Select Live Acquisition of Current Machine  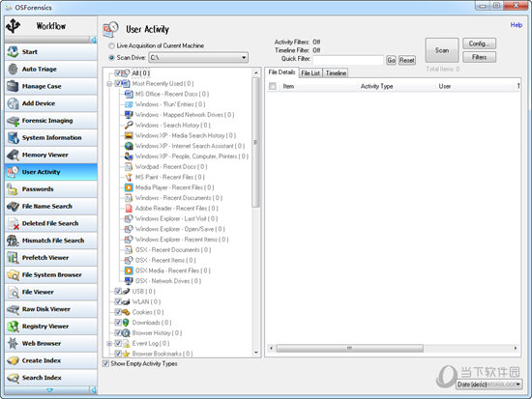[x=111, y=45]
